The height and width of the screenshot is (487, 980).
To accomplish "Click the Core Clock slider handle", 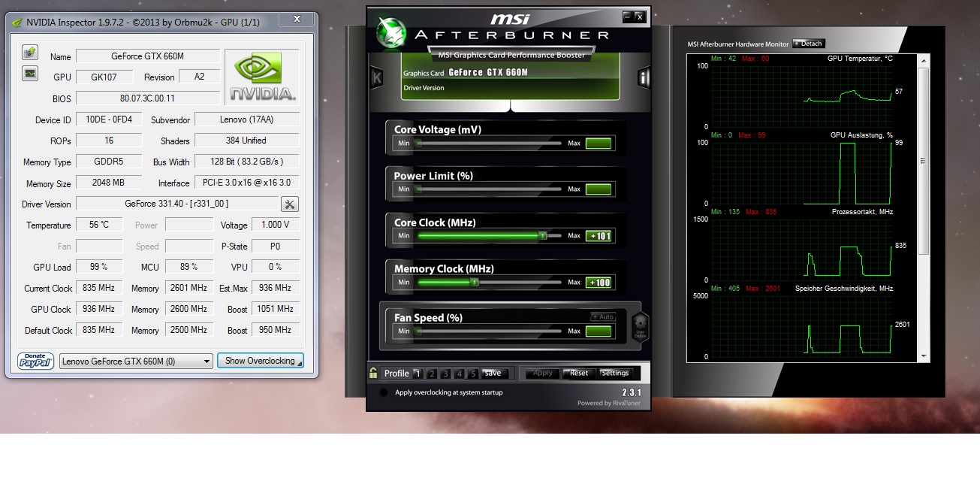I will [x=542, y=236].
